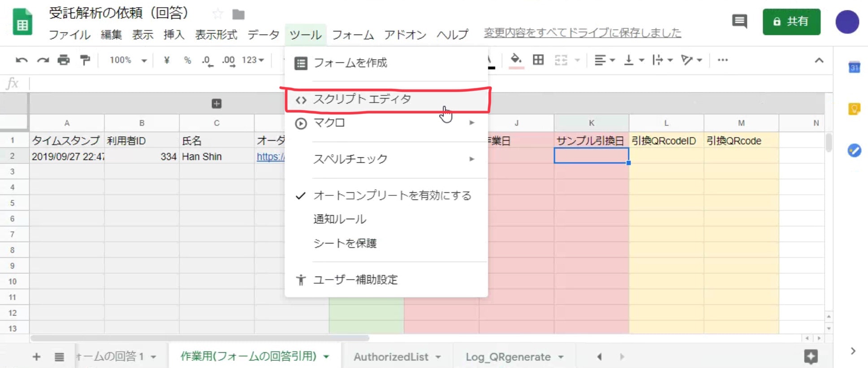This screenshot has height=368, width=868.
Task: Open the データ menu
Action: (x=263, y=35)
